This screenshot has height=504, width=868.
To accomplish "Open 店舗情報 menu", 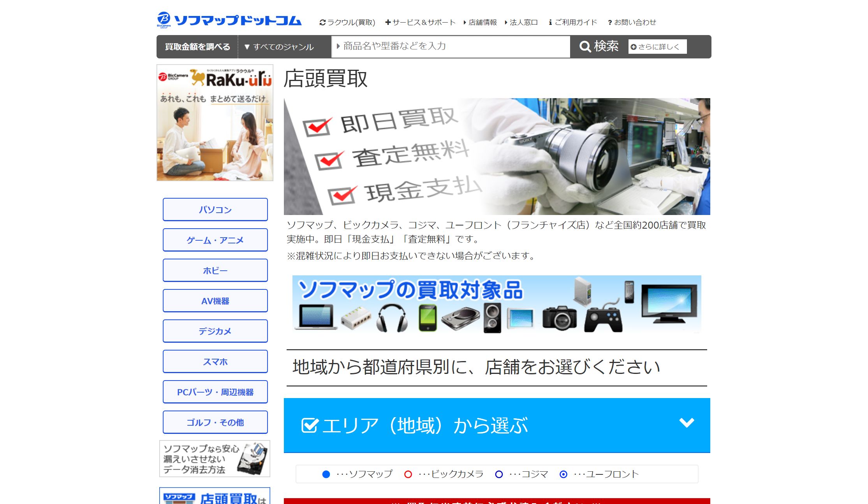I will pyautogui.click(x=480, y=23).
